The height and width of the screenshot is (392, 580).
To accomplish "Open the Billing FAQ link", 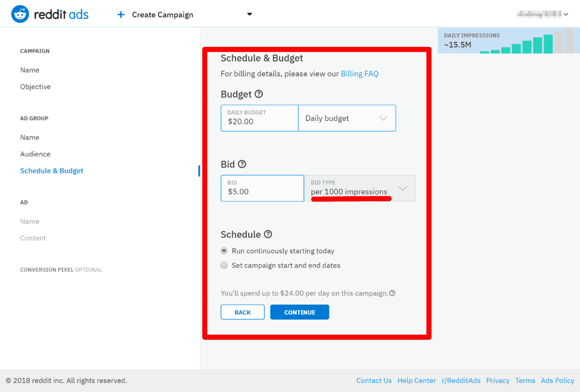I will [359, 74].
